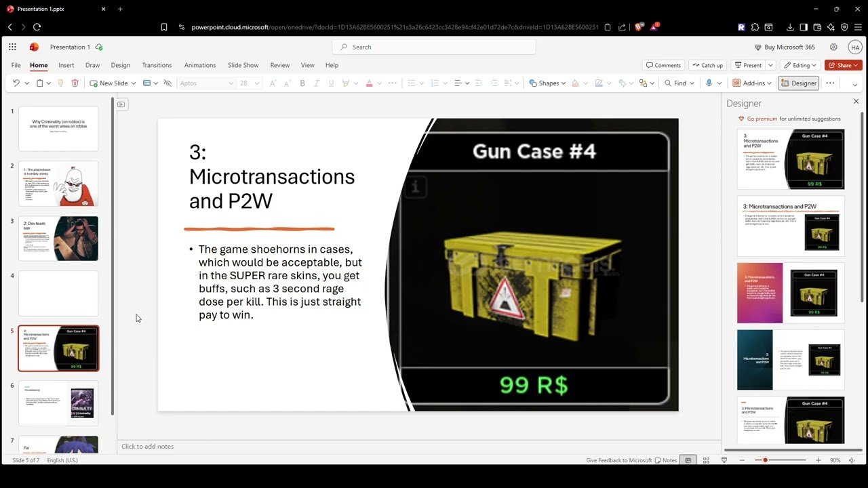
Task: Toggle Underline formatting
Action: pyautogui.click(x=331, y=83)
